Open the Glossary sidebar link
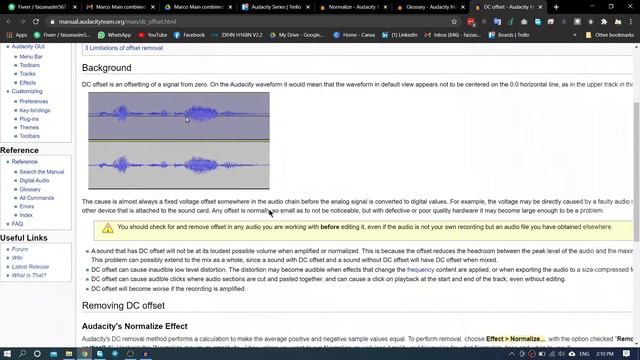 (30, 189)
